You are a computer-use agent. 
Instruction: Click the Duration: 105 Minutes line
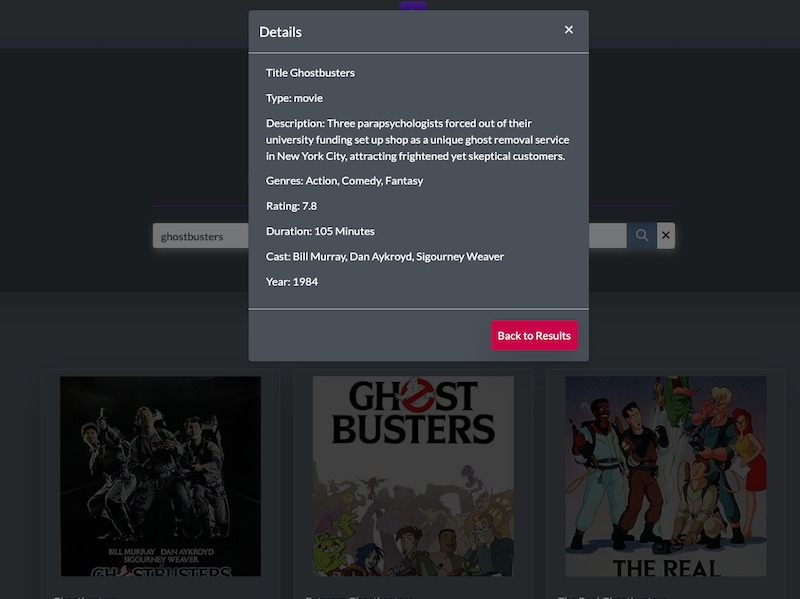pyautogui.click(x=320, y=231)
